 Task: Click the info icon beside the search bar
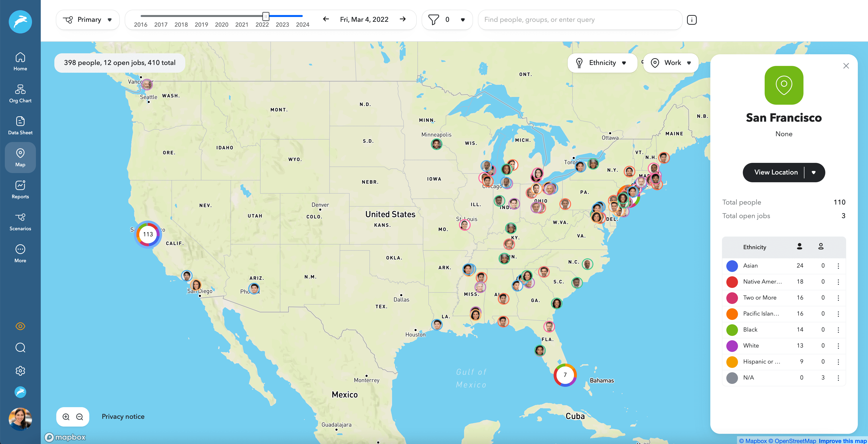[692, 20]
